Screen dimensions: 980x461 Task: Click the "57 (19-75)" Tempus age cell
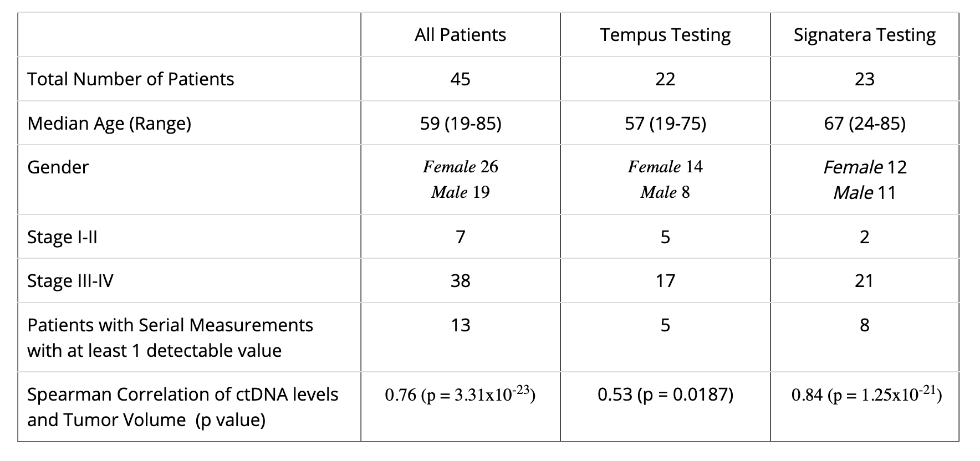click(665, 123)
